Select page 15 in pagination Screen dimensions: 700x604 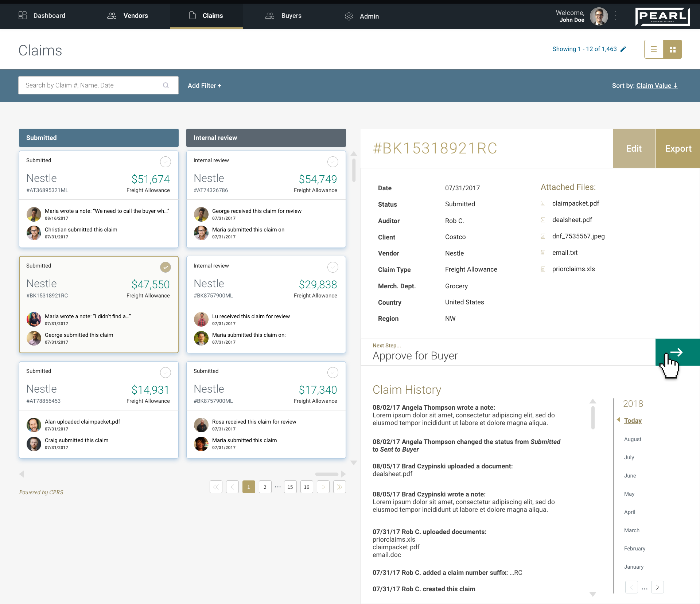290,487
